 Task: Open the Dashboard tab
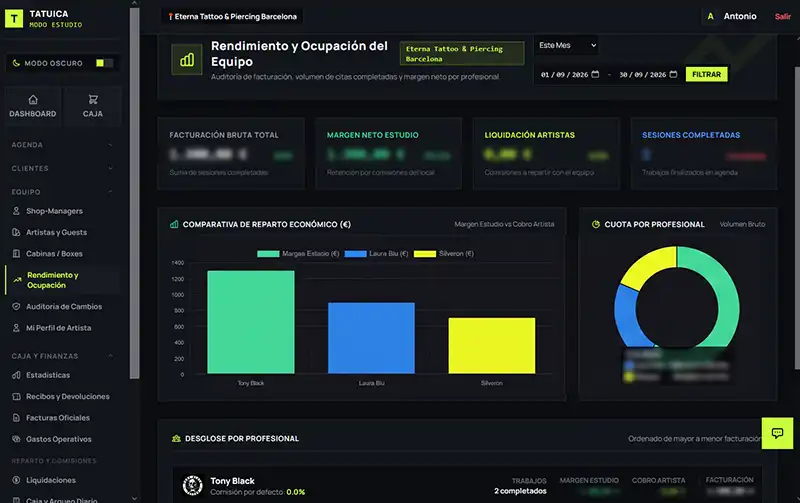[x=33, y=106]
